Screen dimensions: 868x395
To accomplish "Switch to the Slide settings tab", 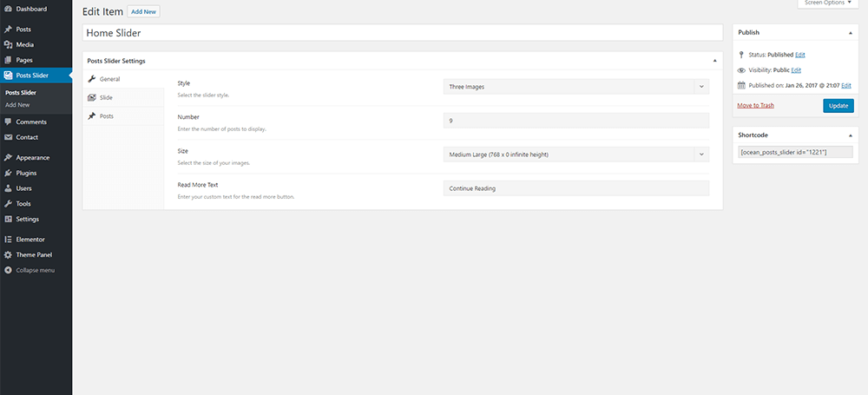I will [106, 97].
